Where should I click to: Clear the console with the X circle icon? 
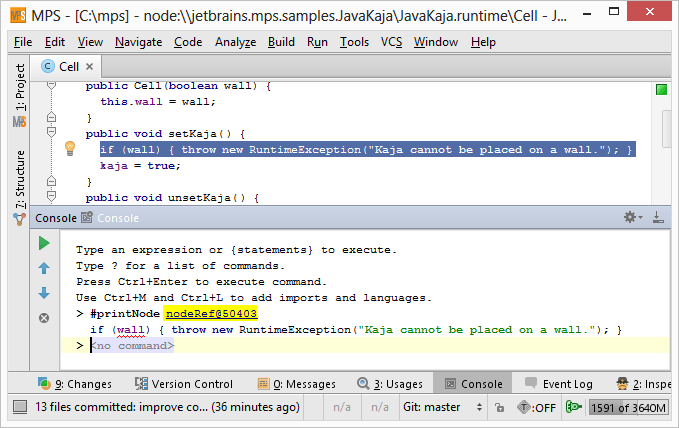[44, 318]
